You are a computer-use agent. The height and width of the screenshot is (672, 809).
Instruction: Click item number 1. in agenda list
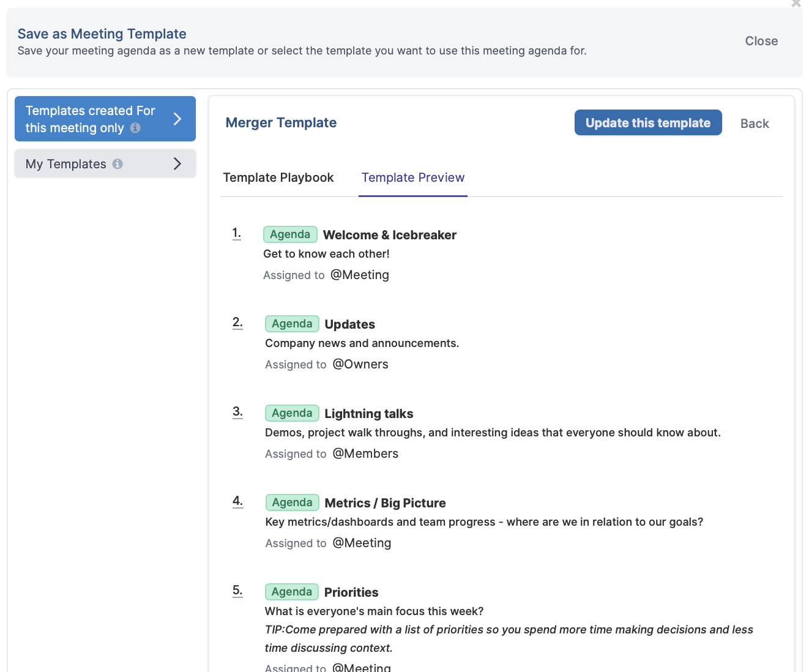click(x=237, y=233)
